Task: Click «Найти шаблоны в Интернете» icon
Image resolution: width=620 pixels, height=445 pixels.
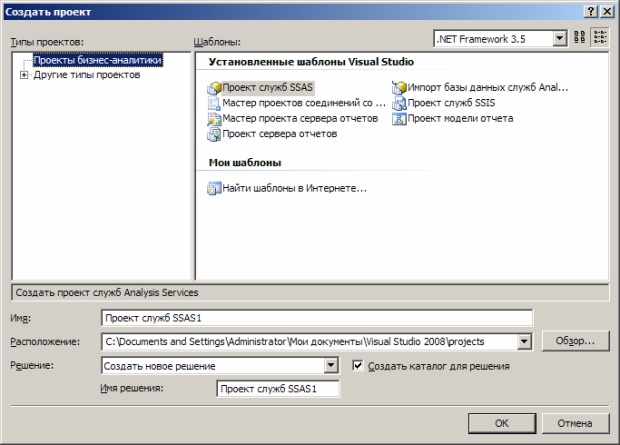Action: [213, 187]
